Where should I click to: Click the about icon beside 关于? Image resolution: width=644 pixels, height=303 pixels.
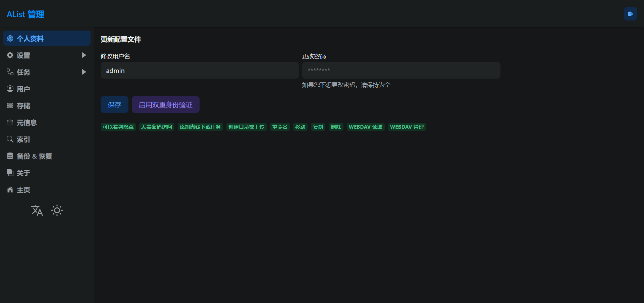pyautogui.click(x=10, y=173)
